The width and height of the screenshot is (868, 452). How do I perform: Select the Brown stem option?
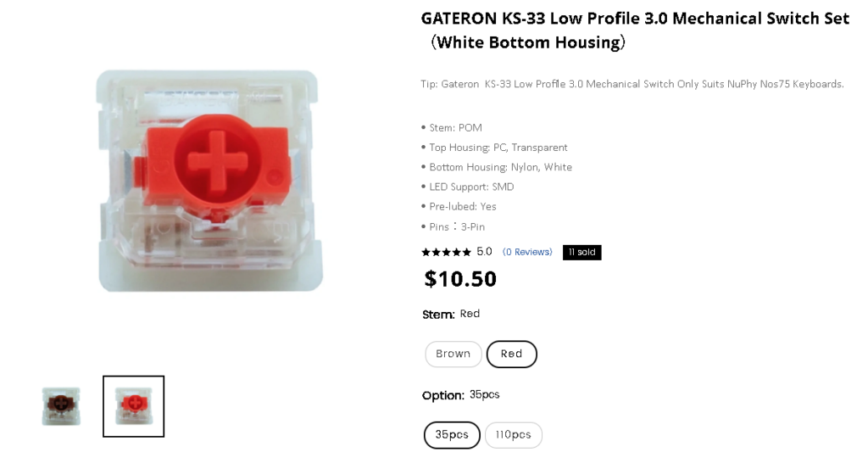453,354
